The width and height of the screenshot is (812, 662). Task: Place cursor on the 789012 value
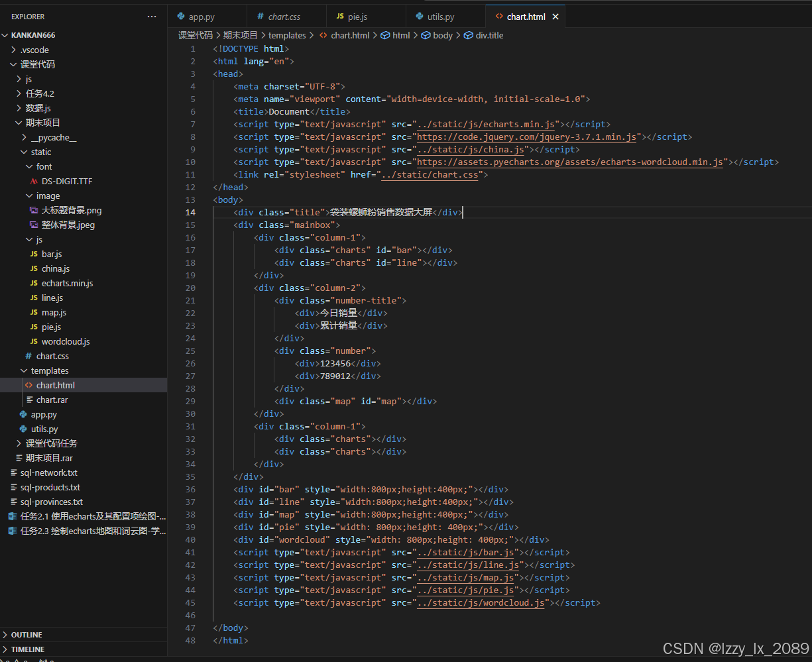tap(335, 376)
